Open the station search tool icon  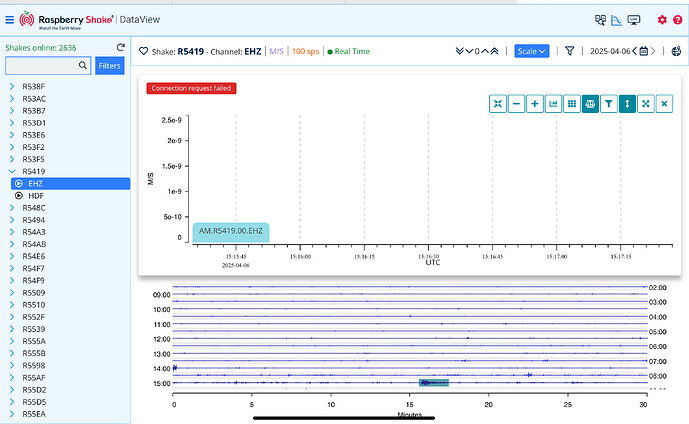point(600,20)
